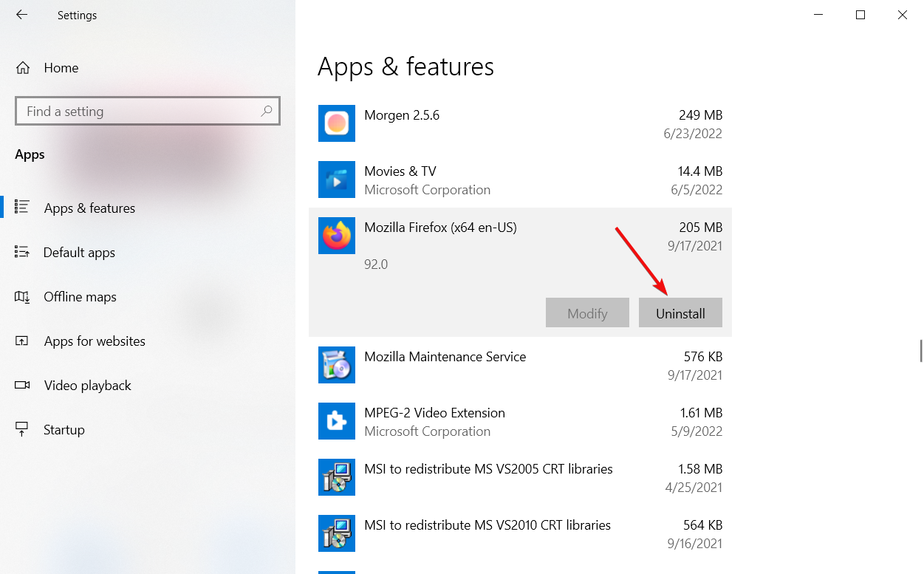Click the Uninstall button for Firefox
The image size is (924, 574).
point(680,313)
